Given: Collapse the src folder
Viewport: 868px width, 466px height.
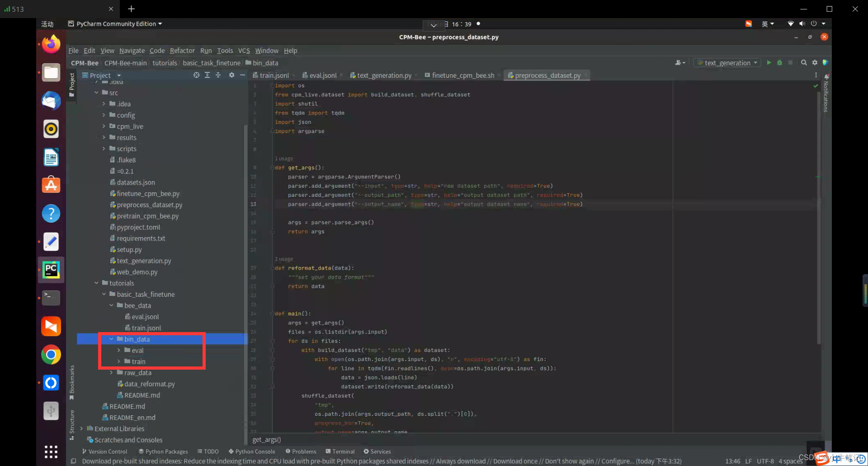Looking at the screenshot, I should 96,93.
